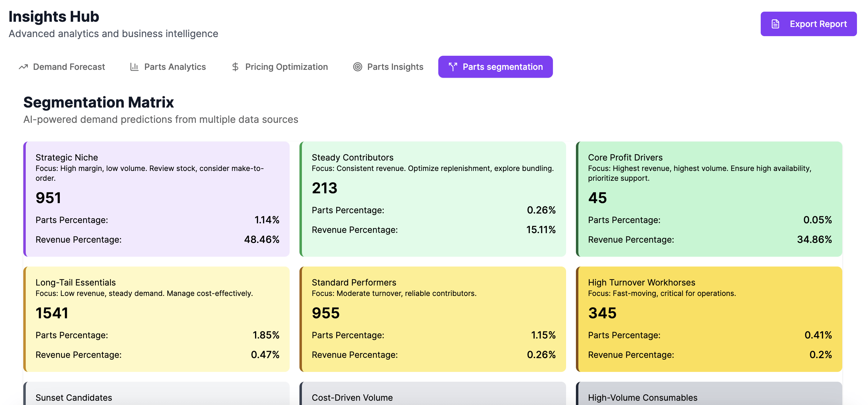Select the Core Profit Drivers card title
The width and height of the screenshot is (868, 405).
point(625,157)
